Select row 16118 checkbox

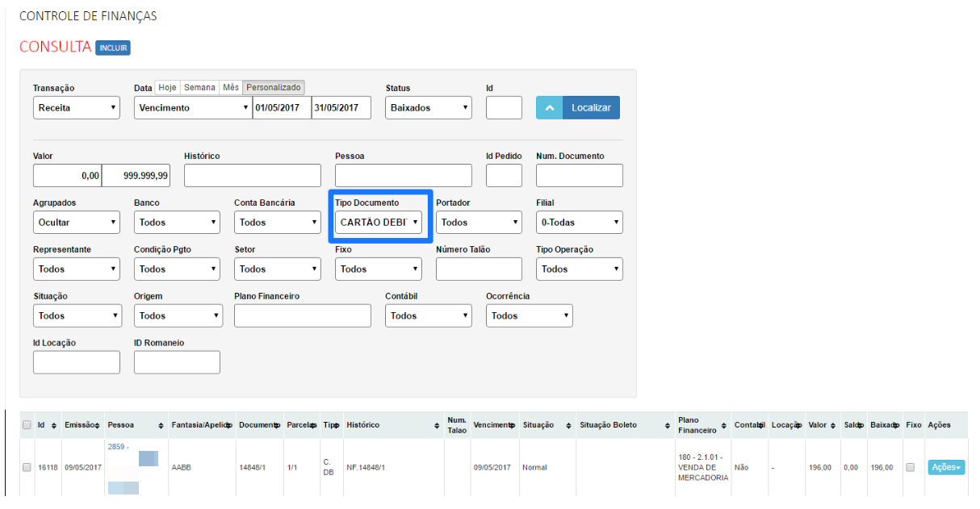[x=27, y=467]
